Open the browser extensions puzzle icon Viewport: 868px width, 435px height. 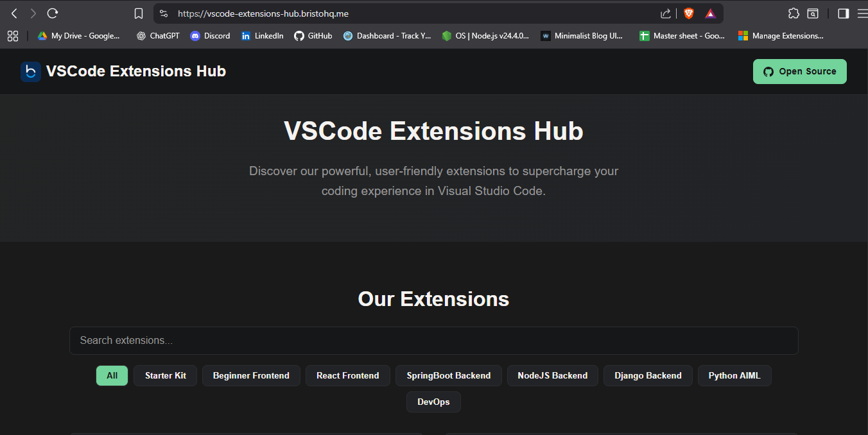pos(794,13)
